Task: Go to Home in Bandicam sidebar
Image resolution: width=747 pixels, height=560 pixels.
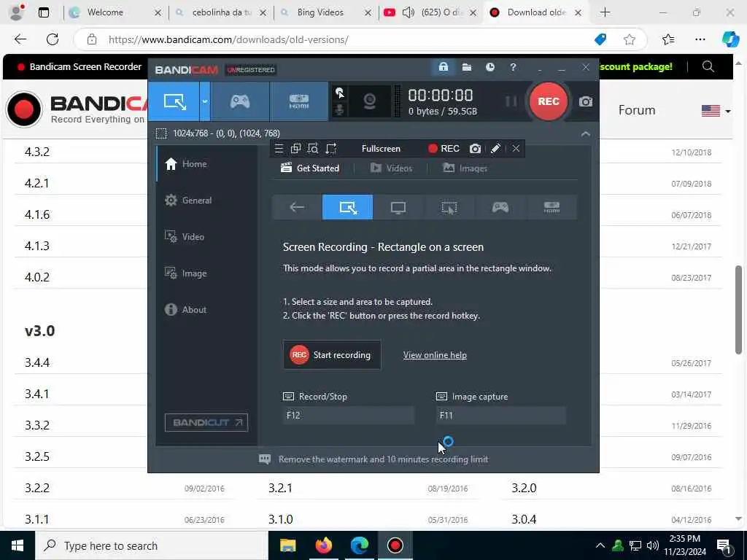Action: click(206, 164)
